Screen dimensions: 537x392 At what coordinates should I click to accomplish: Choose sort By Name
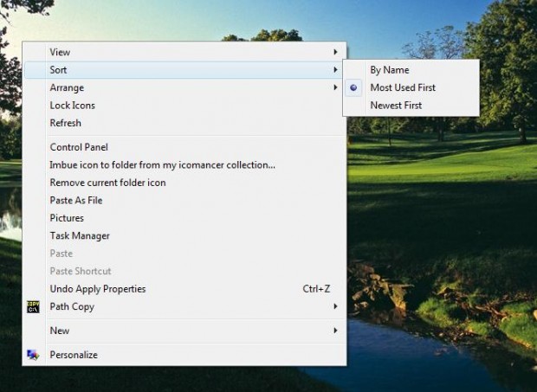[x=389, y=70]
